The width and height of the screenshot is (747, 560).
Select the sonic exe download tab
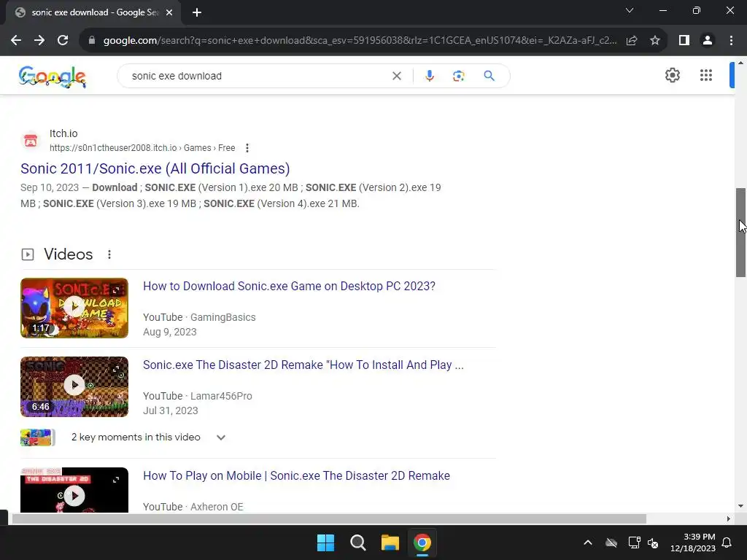[x=93, y=13]
